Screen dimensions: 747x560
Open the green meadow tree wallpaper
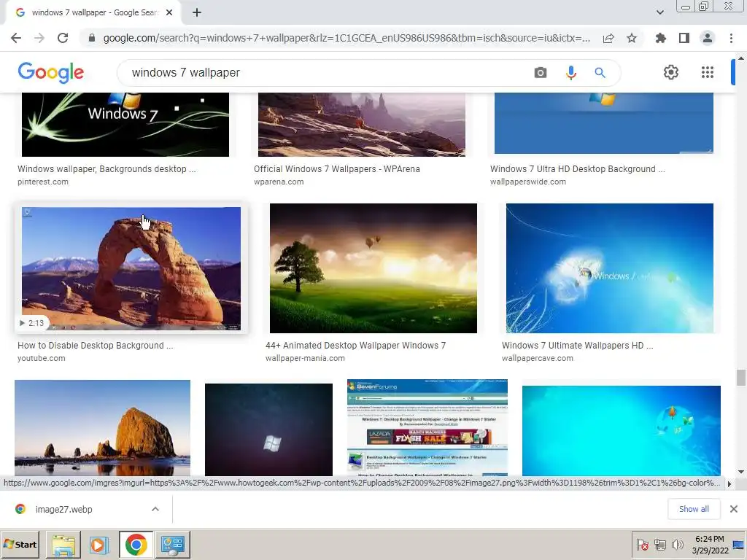coord(373,268)
